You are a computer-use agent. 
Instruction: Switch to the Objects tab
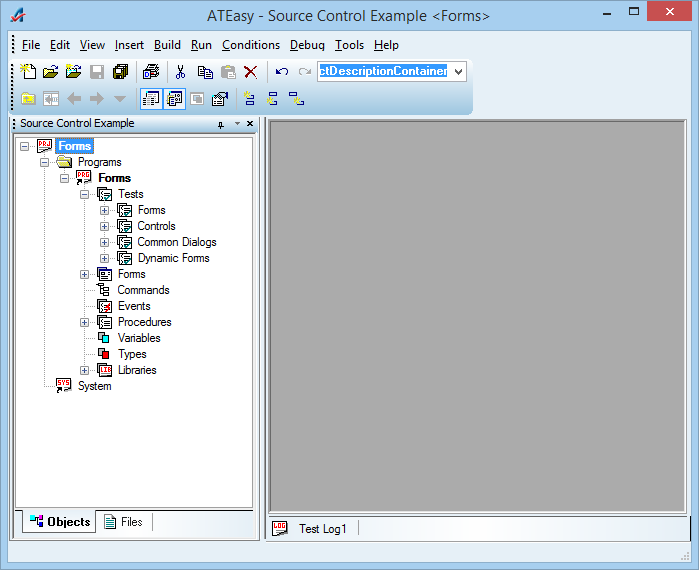pyautogui.click(x=60, y=521)
